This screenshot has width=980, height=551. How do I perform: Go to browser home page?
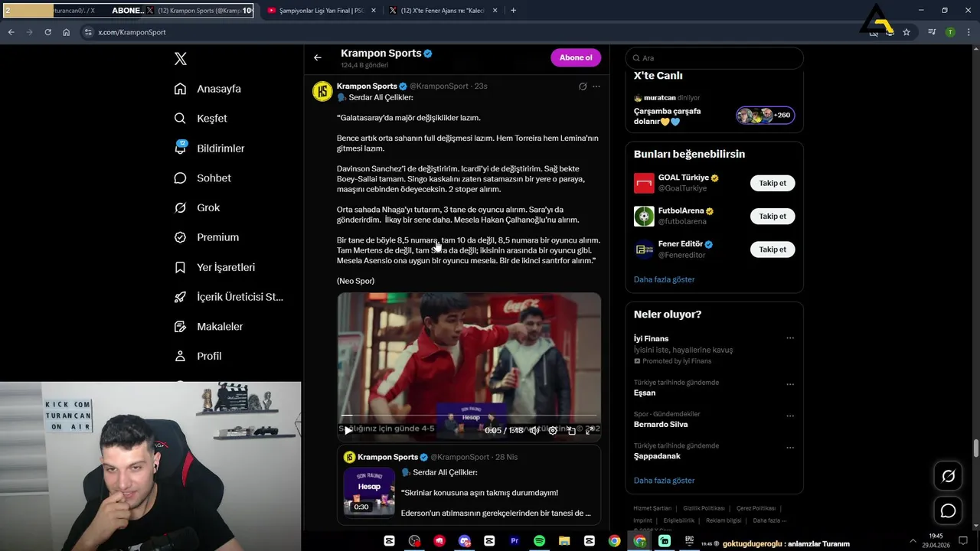66,32
